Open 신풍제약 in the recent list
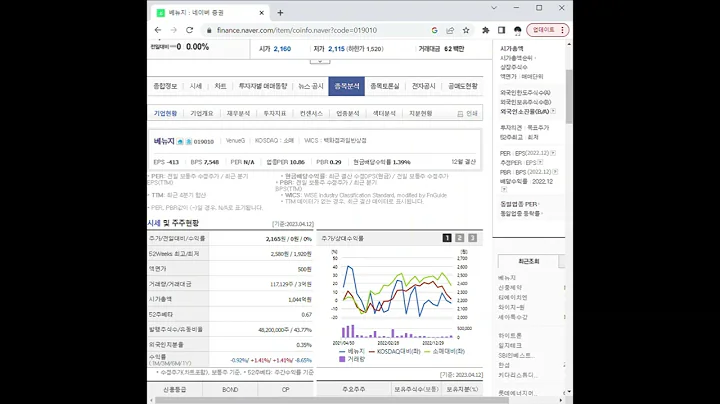 (x=510, y=287)
